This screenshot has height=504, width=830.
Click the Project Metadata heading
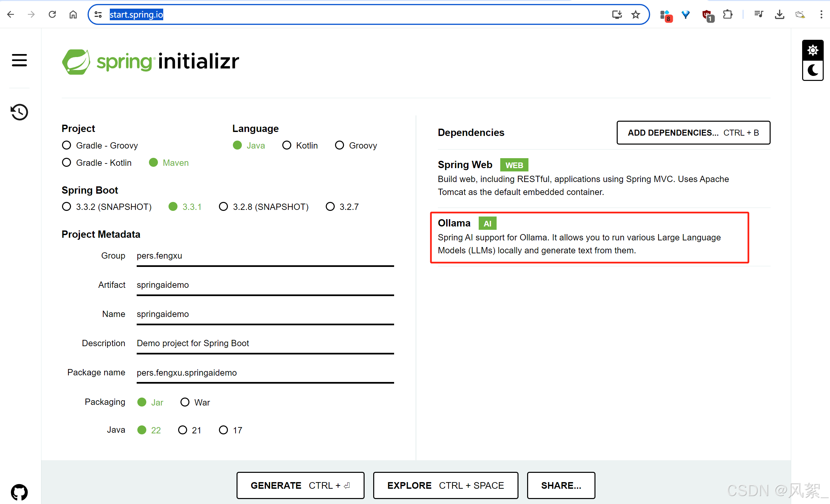(x=101, y=234)
